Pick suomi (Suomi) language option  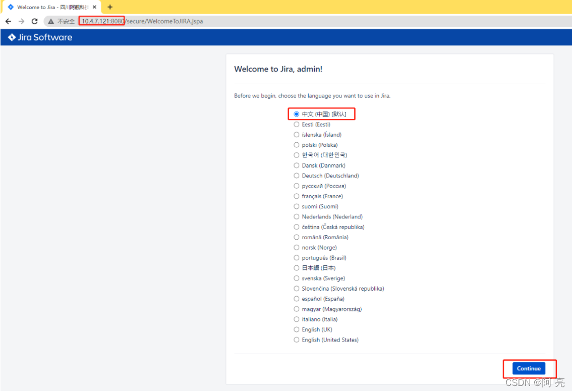coord(297,206)
